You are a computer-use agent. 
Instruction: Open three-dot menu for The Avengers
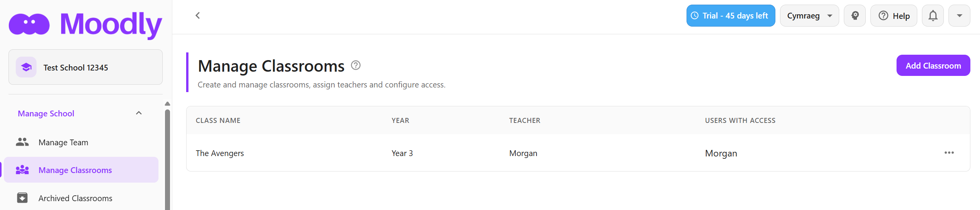point(949,153)
